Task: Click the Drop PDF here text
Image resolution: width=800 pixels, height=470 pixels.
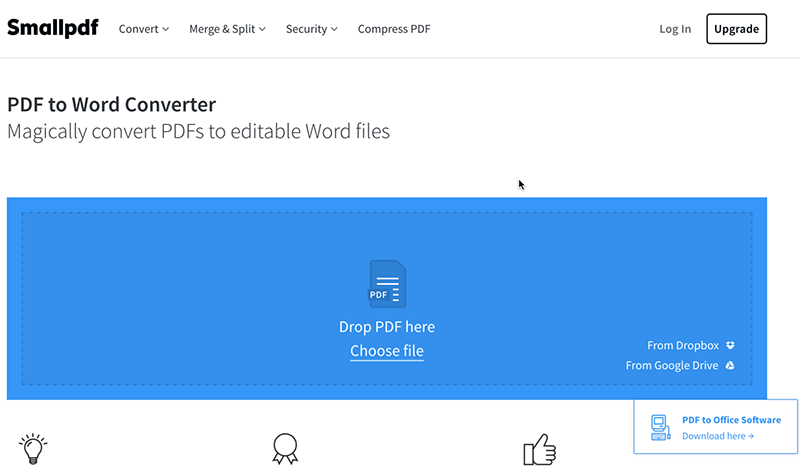Action: point(387,327)
